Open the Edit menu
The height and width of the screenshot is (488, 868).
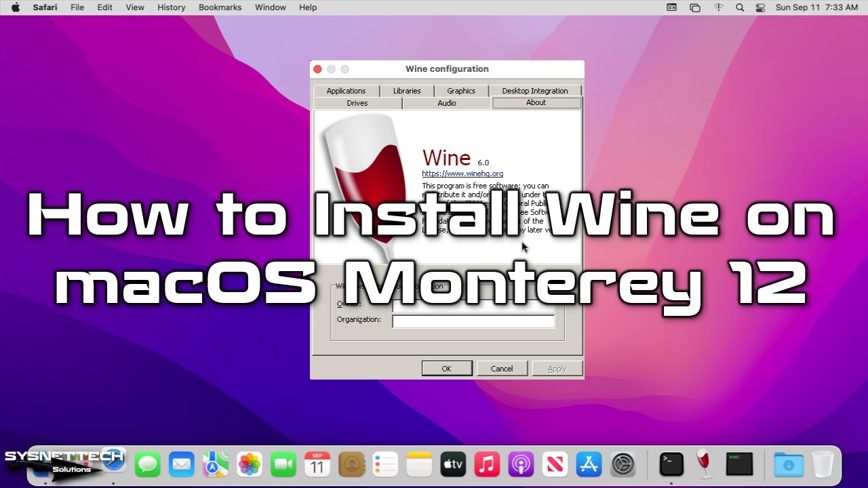pos(104,7)
